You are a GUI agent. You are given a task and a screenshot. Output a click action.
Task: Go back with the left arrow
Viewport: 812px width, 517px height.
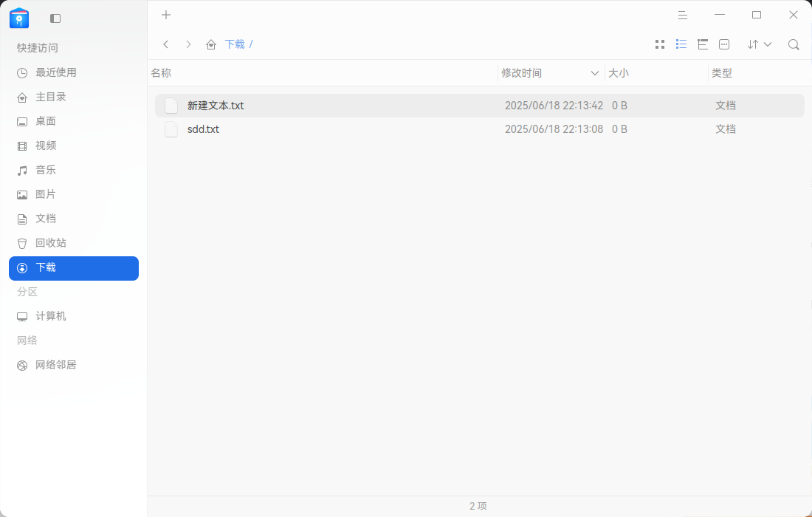(x=165, y=44)
